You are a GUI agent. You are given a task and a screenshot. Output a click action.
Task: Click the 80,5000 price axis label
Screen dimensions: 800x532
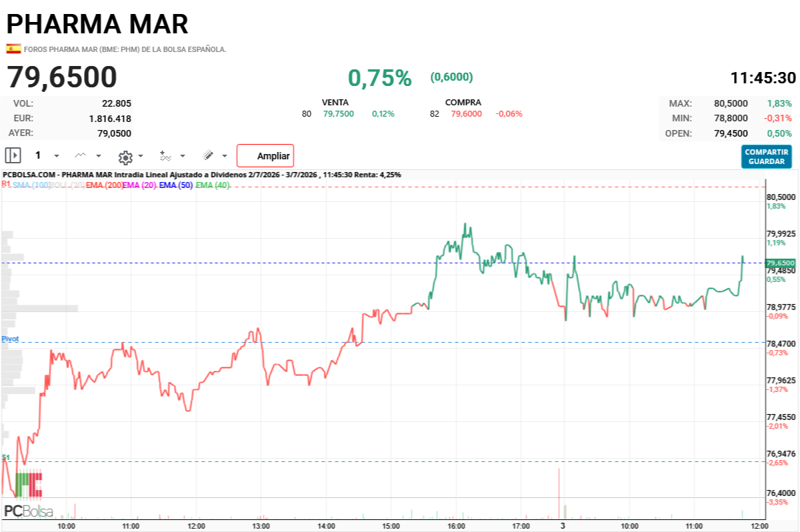(x=781, y=197)
